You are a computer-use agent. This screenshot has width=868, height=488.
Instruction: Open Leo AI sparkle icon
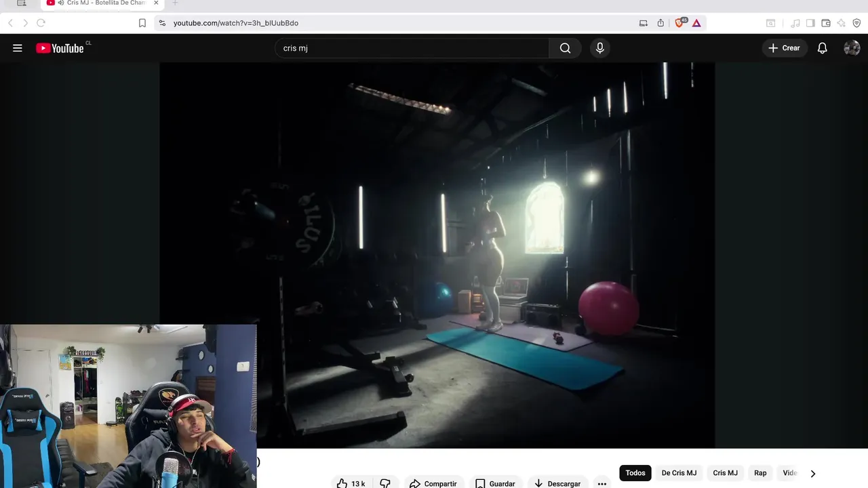[x=841, y=23]
